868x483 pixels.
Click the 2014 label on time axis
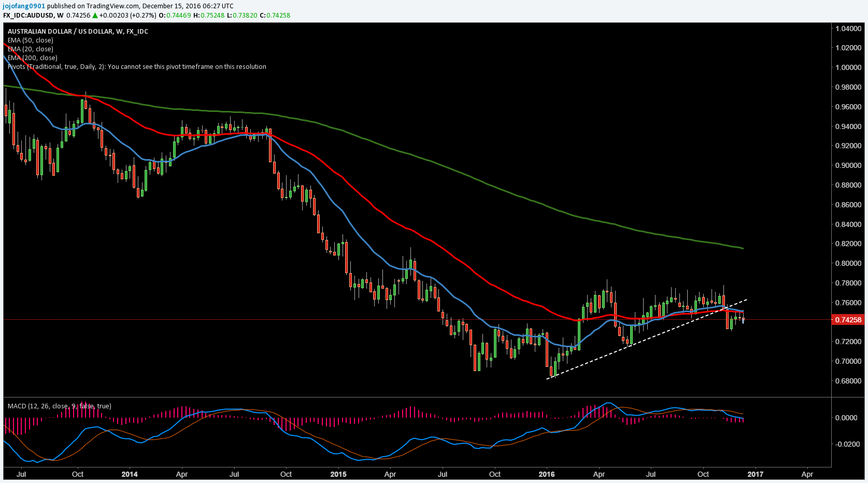point(130,474)
